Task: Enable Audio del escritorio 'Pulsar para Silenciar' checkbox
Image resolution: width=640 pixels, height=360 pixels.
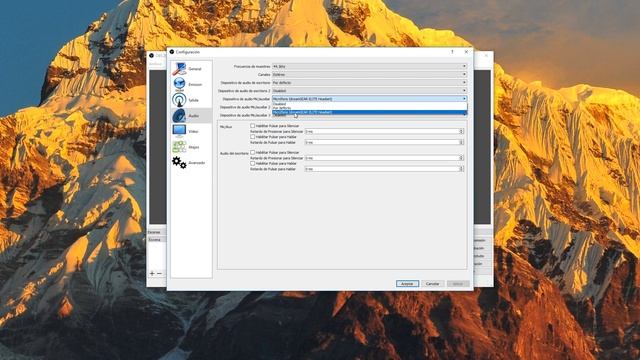Action: tap(253, 152)
